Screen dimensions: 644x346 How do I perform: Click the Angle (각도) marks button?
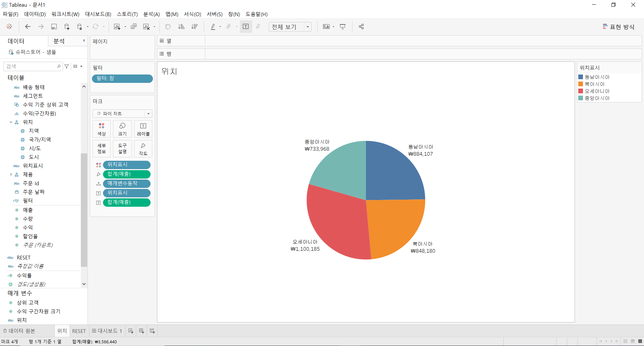click(143, 149)
